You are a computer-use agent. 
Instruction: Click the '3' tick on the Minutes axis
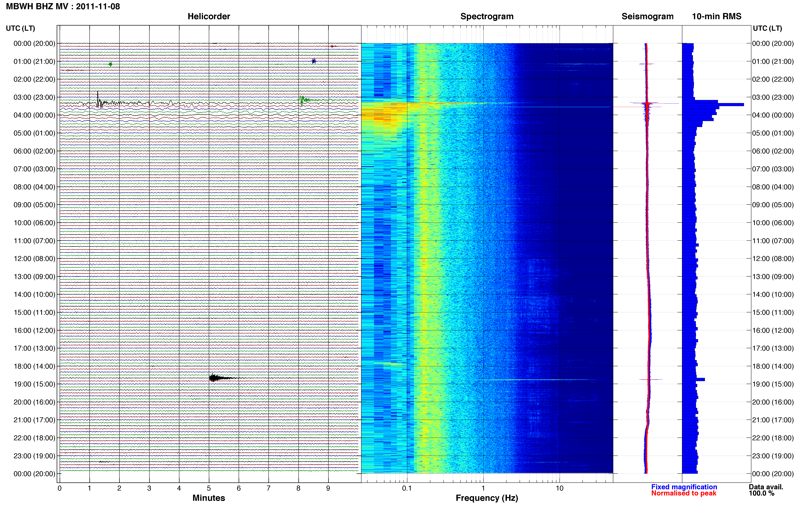point(149,488)
